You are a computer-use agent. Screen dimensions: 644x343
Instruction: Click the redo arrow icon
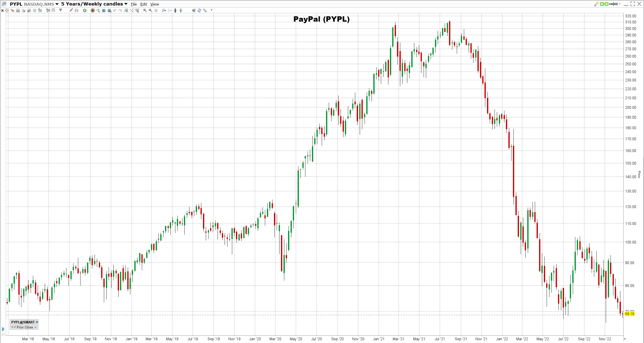coord(120,10)
